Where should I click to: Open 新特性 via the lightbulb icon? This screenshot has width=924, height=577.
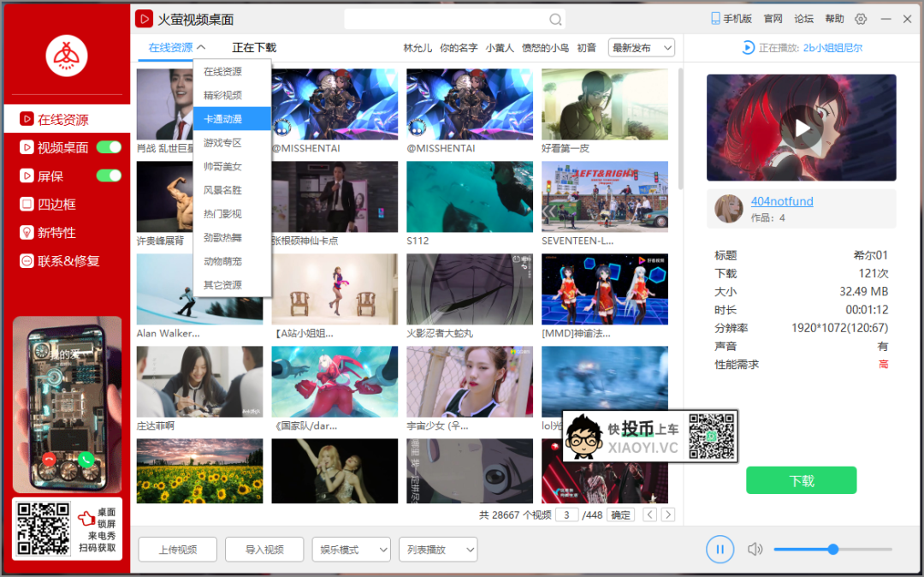tap(27, 232)
